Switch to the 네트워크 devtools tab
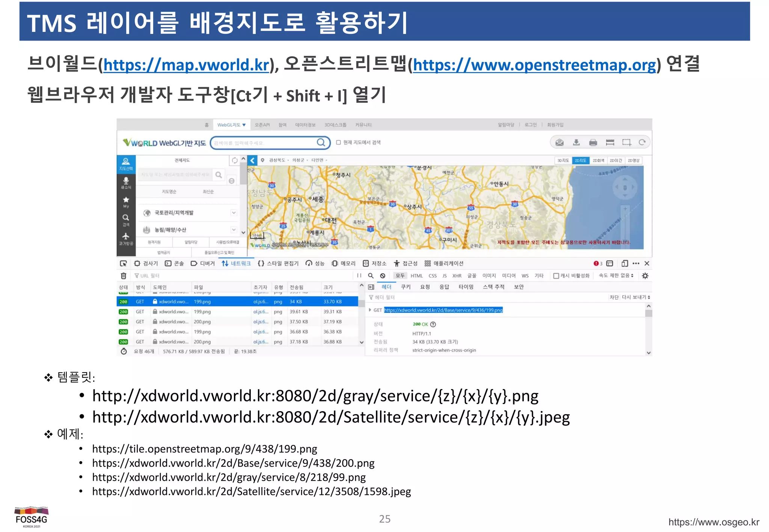The width and height of the screenshot is (769, 532). (x=236, y=263)
